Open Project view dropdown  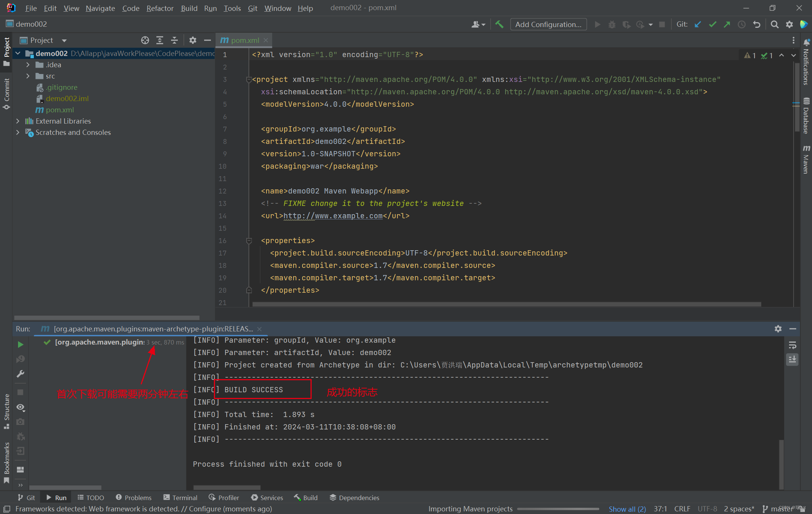point(64,41)
